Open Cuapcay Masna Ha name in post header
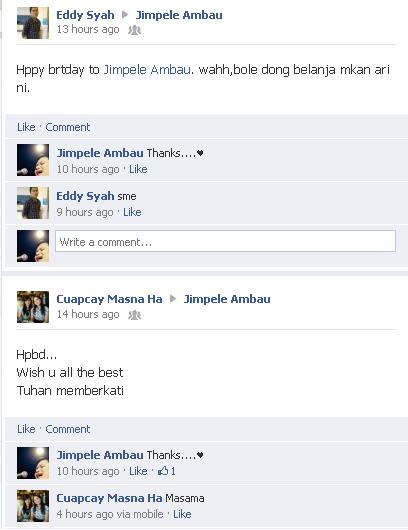This screenshot has height=530, width=408. 109,299
